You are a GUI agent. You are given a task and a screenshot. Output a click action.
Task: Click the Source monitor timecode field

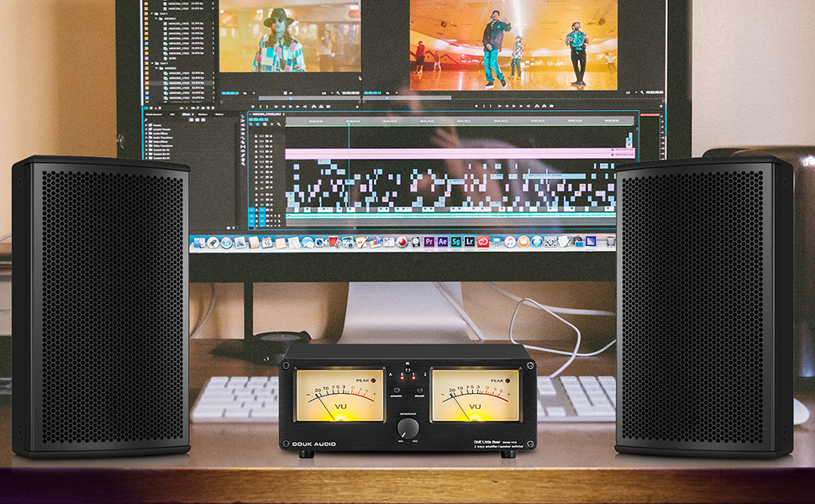pyautogui.click(x=230, y=93)
